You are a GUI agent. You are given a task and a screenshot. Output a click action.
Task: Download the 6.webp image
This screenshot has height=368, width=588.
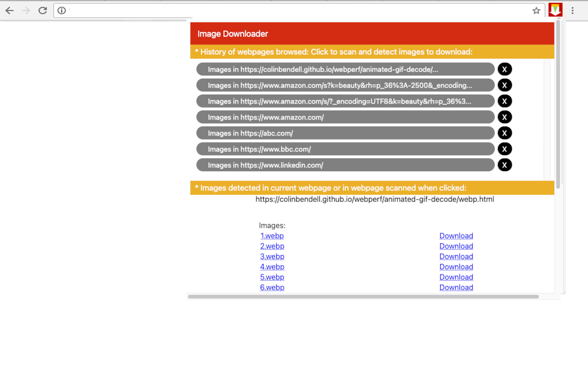pyautogui.click(x=456, y=287)
